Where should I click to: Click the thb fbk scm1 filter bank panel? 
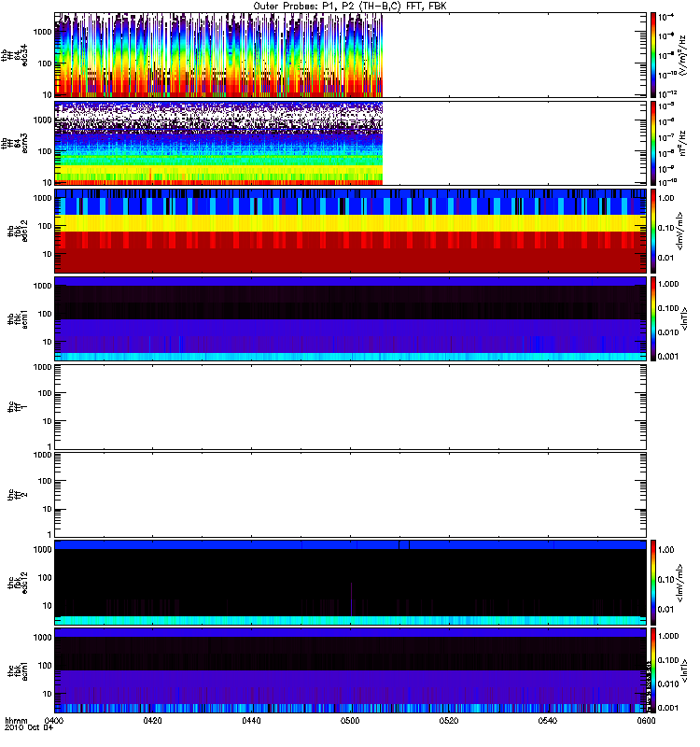351,318
